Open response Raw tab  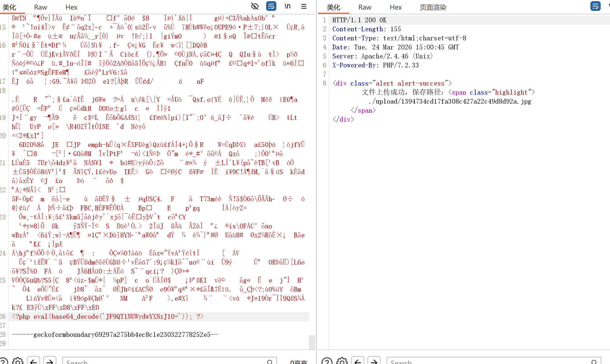click(x=365, y=7)
